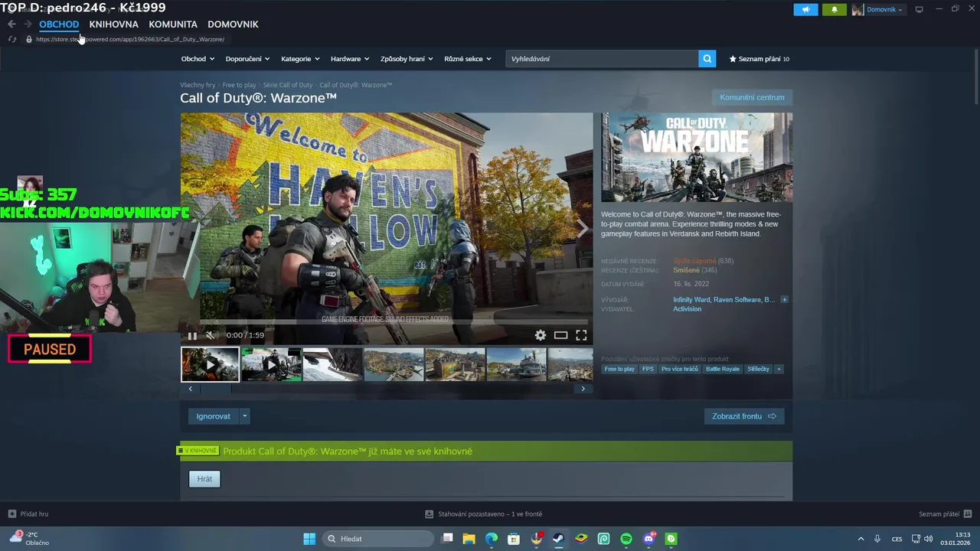Click the Série Call of Duty breadcrumb

pos(288,85)
